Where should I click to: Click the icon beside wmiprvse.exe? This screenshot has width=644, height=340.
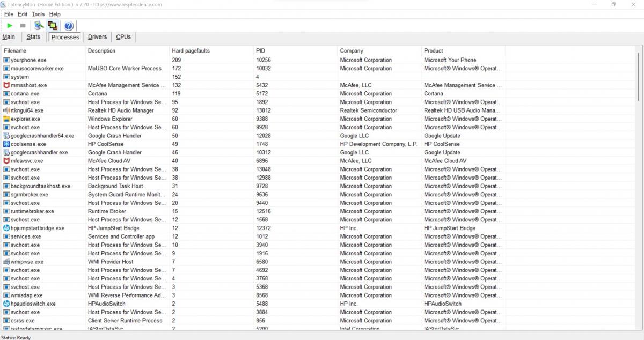6,262
